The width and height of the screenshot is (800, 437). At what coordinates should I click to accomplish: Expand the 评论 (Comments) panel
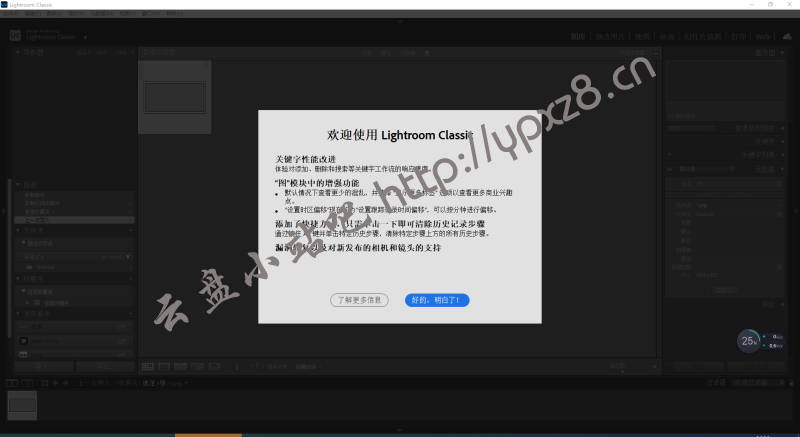click(782, 304)
